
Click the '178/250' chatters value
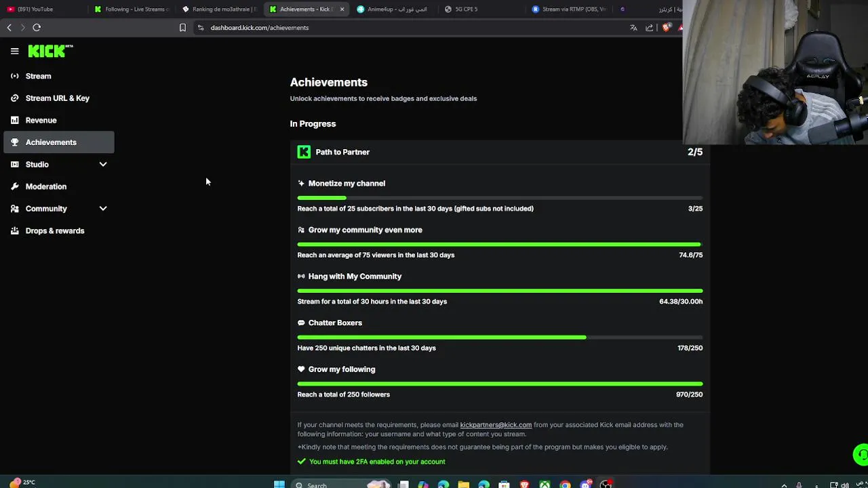690,348
